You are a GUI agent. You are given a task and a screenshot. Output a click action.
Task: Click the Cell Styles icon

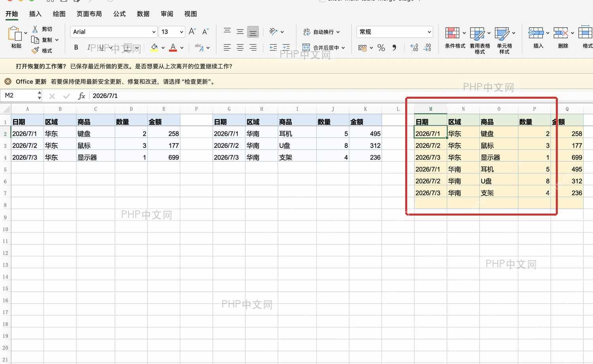[502, 34]
